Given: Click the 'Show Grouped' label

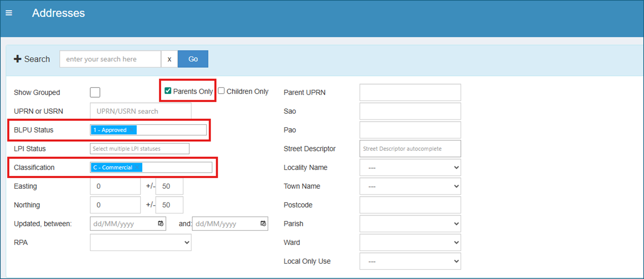Looking at the screenshot, I should click(37, 92).
